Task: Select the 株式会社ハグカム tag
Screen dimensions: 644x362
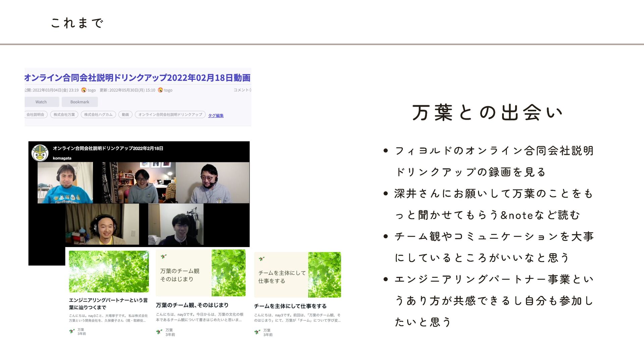Action: pyautogui.click(x=98, y=115)
